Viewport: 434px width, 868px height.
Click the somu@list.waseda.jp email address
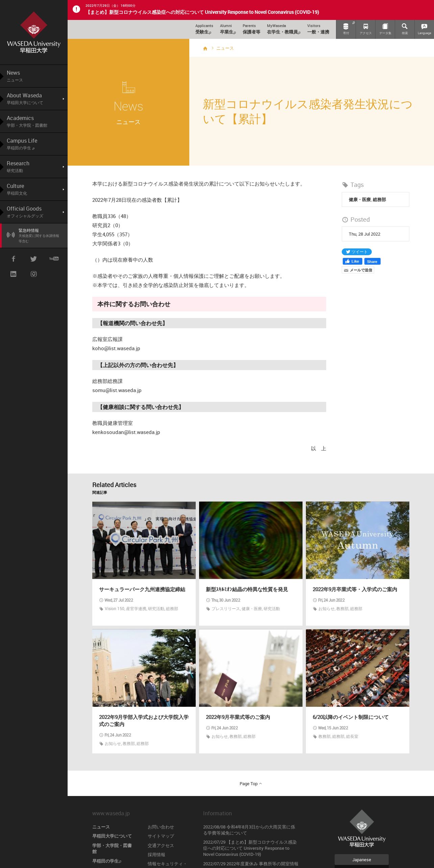point(117,390)
